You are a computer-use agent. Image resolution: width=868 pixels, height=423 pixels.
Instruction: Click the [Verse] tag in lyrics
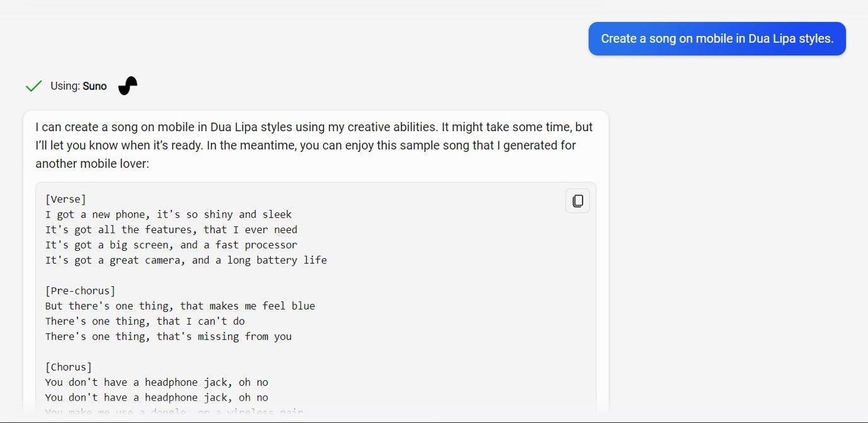click(66, 199)
